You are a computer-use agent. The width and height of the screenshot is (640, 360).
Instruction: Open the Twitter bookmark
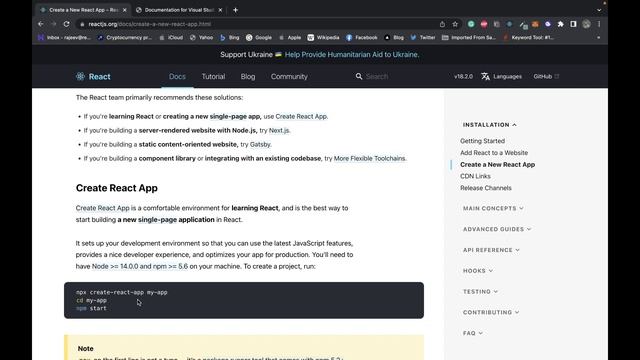pyautogui.click(x=422, y=38)
